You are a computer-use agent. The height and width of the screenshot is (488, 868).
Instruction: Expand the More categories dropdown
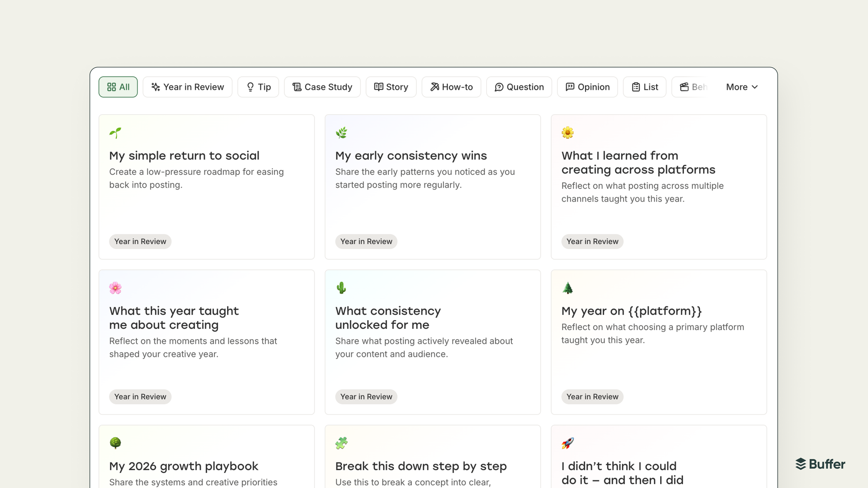[742, 87]
